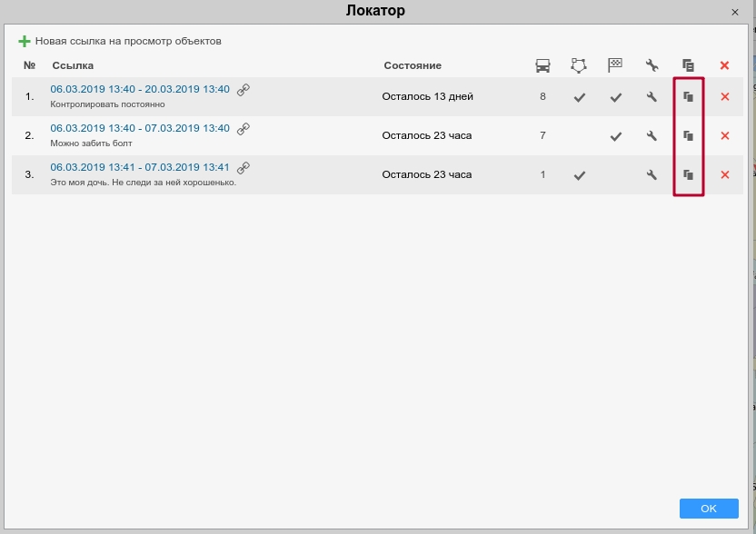Click the chain icon on the third link row
The height and width of the screenshot is (534, 756).
pos(243,167)
